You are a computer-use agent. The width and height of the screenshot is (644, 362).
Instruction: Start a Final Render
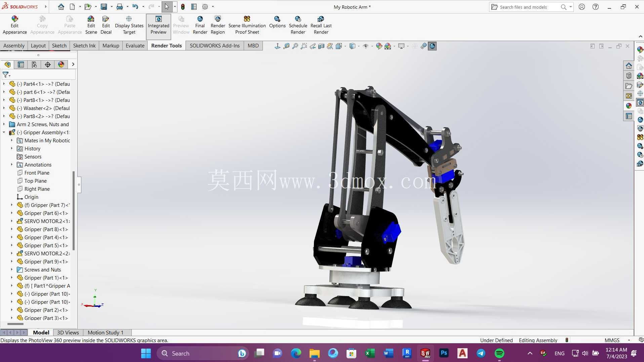(x=200, y=25)
